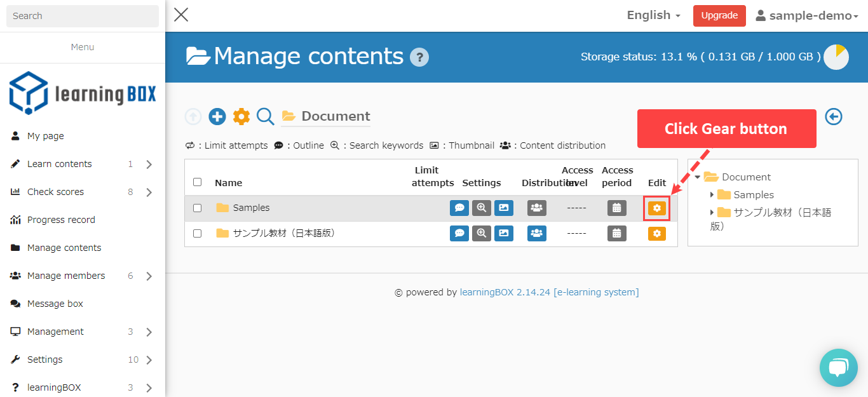Tick the サンプル教材 row checkbox

[x=197, y=233]
